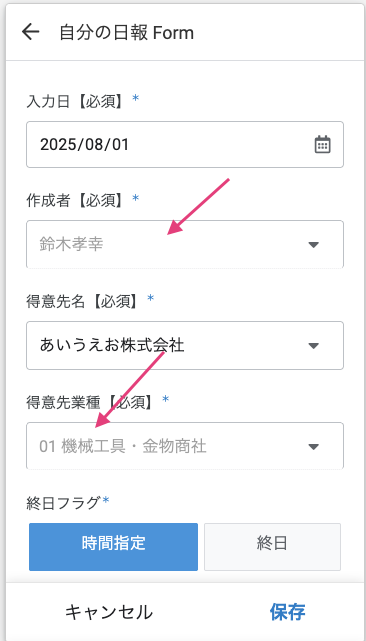Screen dimensions: 366x641
Task: Expand the 作成者 dropdown arrow
Action: pos(313,244)
